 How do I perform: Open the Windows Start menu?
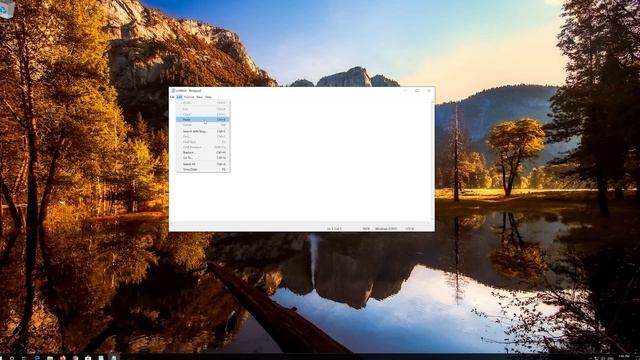(2, 358)
